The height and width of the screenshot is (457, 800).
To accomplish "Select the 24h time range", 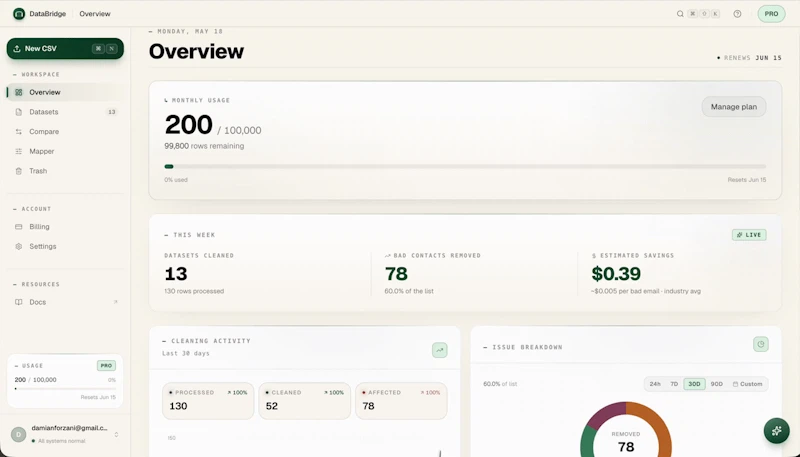I will 655,384.
